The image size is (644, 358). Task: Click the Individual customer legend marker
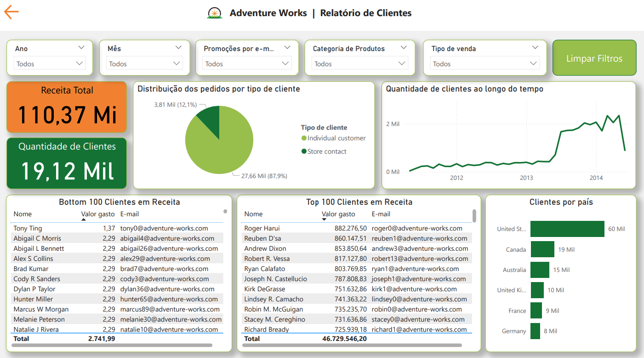point(304,138)
